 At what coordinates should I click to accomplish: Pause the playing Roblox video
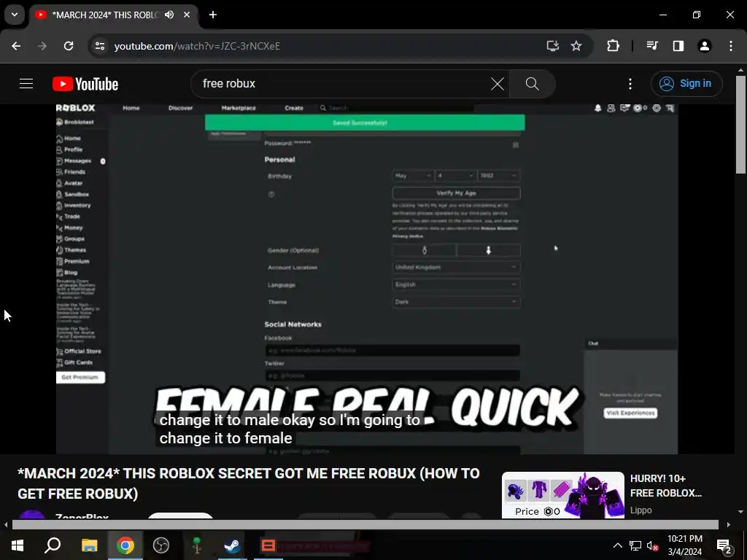point(367,279)
